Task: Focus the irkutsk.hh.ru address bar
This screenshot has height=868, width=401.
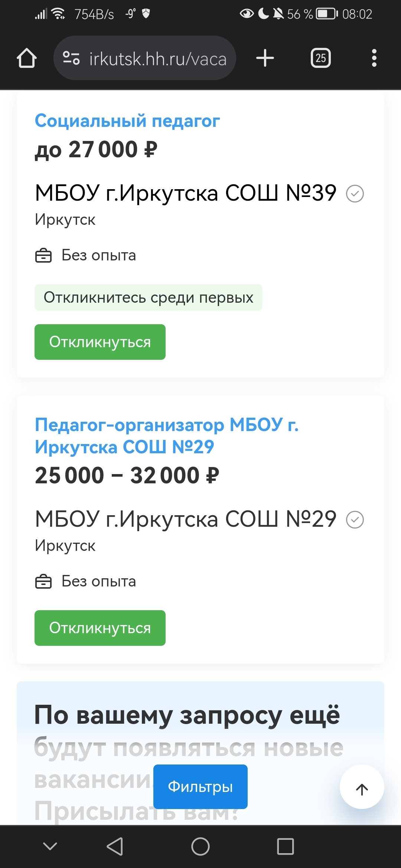Action: coord(158,58)
